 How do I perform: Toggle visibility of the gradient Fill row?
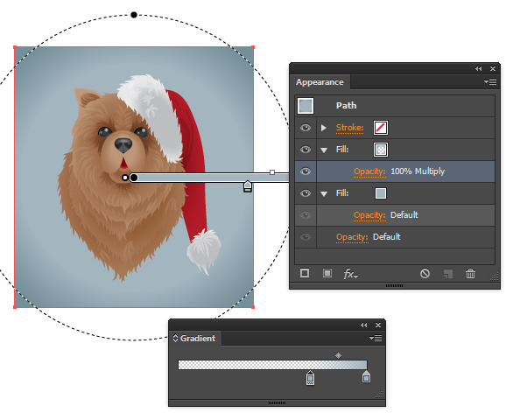[x=306, y=150]
